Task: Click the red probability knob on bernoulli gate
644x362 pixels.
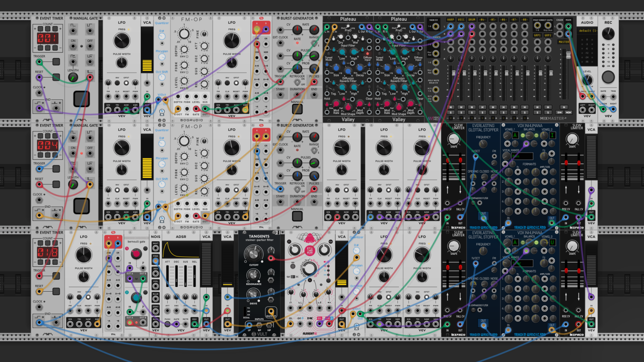Action: click(136, 254)
